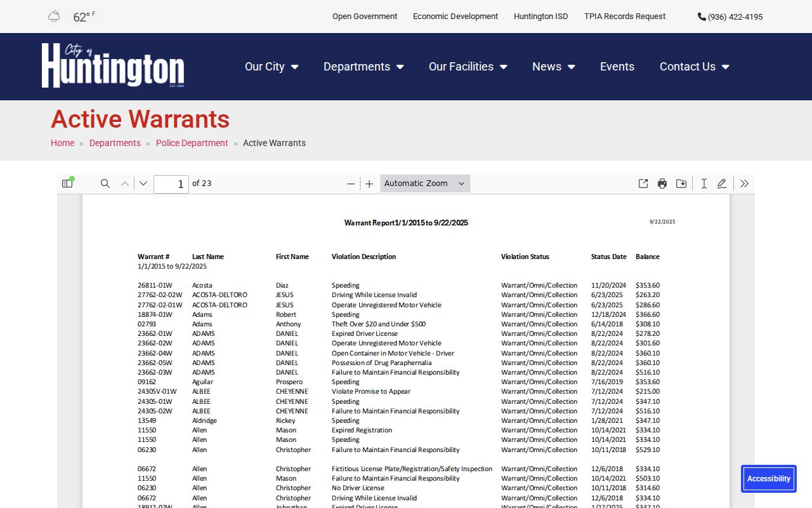Select the text annotation tool
The image size is (812, 508).
point(704,184)
